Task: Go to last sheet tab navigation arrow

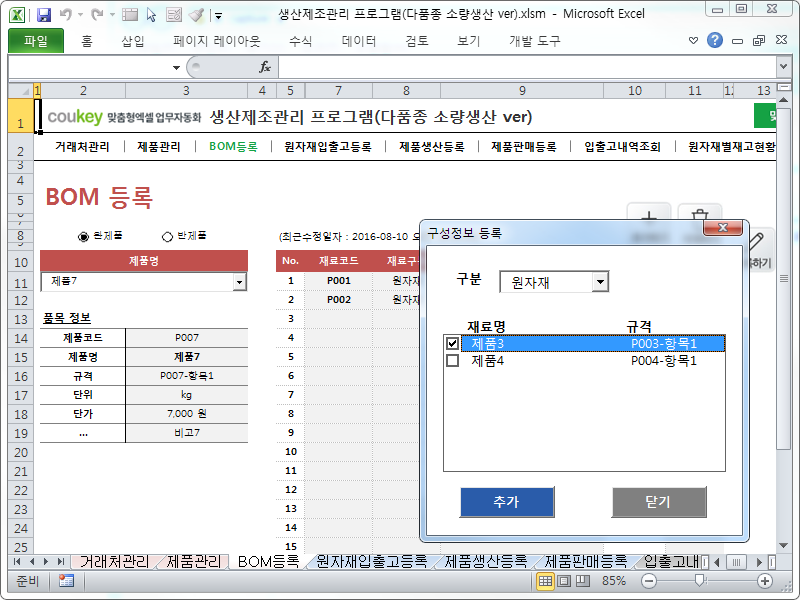Action: tap(61, 562)
